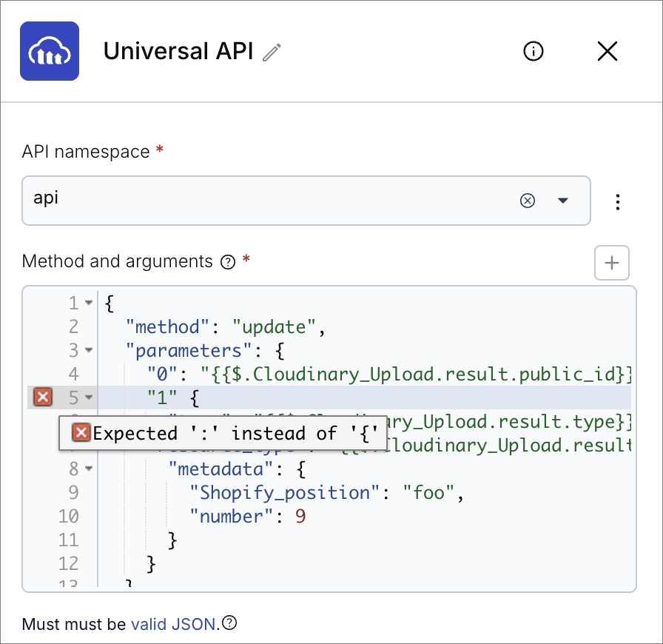Click line number 12 in the gutter
The image size is (663, 644).
tap(69, 563)
